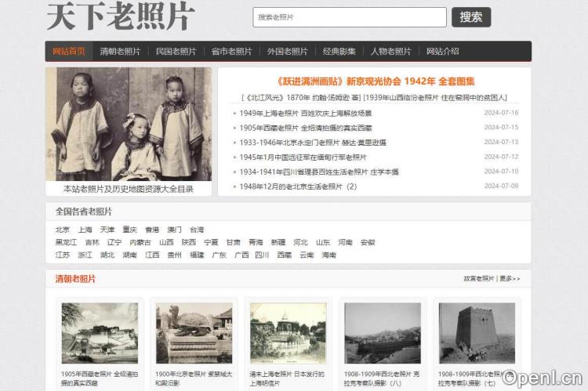The image size is (588, 391).
Task: Select 海南 province link
Action: pyautogui.click(x=328, y=255)
